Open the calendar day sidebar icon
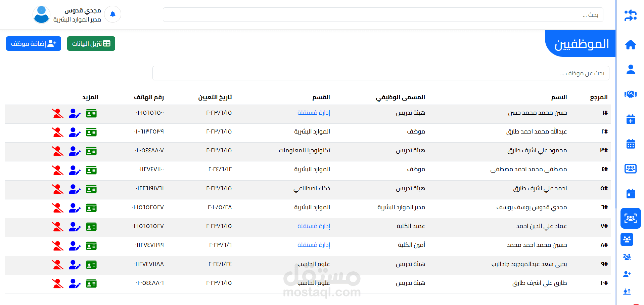644x305 pixels. tap(631, 193)
